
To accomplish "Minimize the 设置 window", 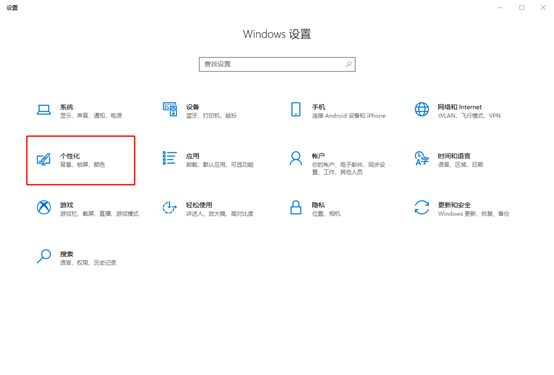I will (500, 7).
